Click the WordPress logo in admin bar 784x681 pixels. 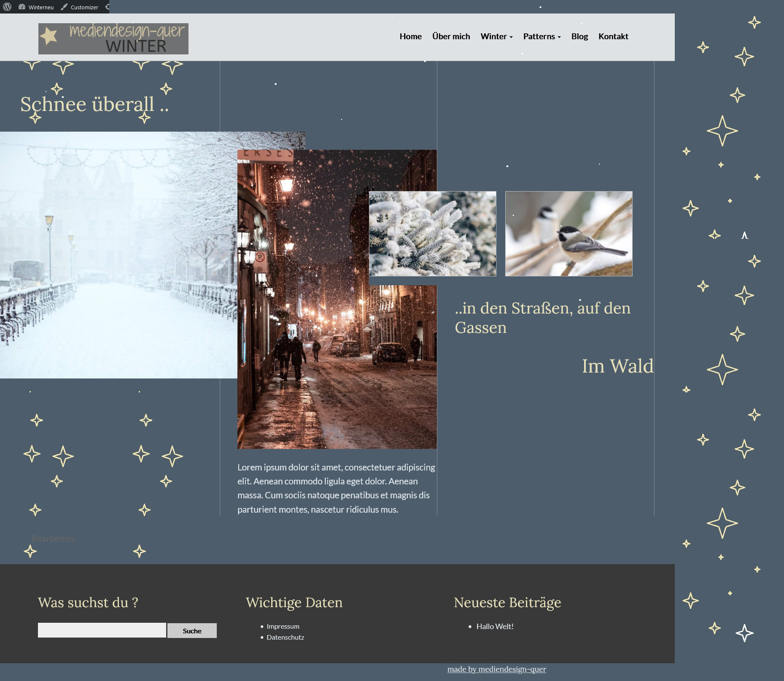[7, 7]
